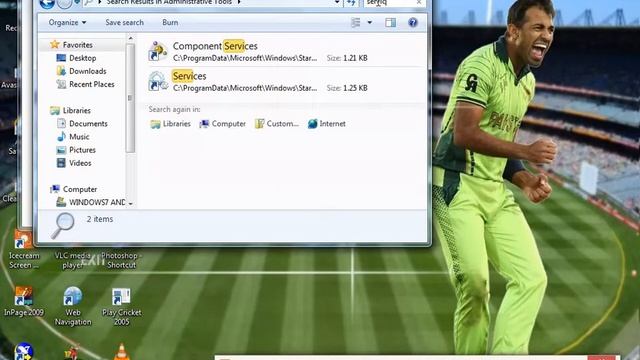Image resolution: width=640 pixels, height=360 pixels.
Task: Click the Computer icon in navigation pane
Action: [x=55, y=189]
